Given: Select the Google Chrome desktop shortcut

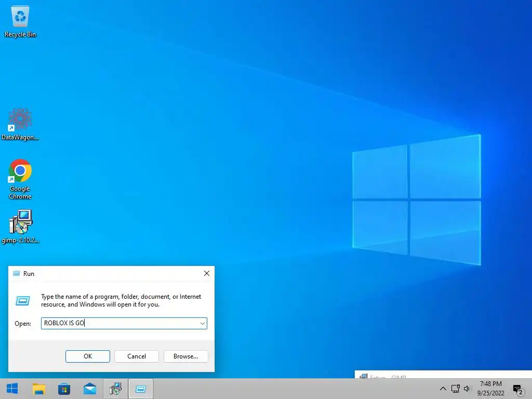Looking at the screenshot, I should pyautogui.click(x=20, y=179).
